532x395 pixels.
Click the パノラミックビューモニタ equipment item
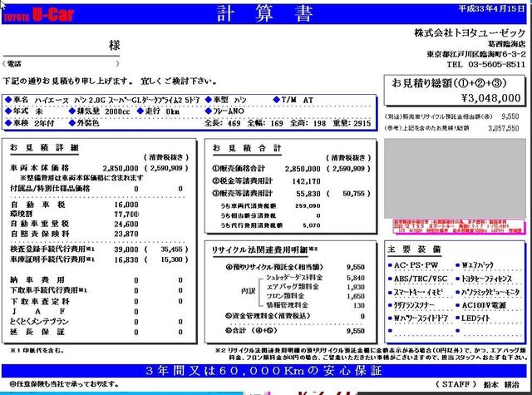(x=490, y=292)
